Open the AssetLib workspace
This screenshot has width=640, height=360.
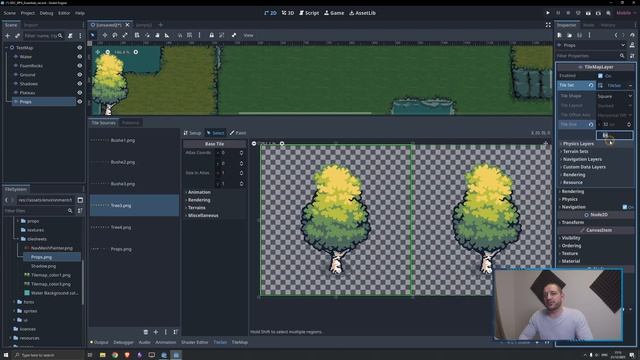click(362, 13)
